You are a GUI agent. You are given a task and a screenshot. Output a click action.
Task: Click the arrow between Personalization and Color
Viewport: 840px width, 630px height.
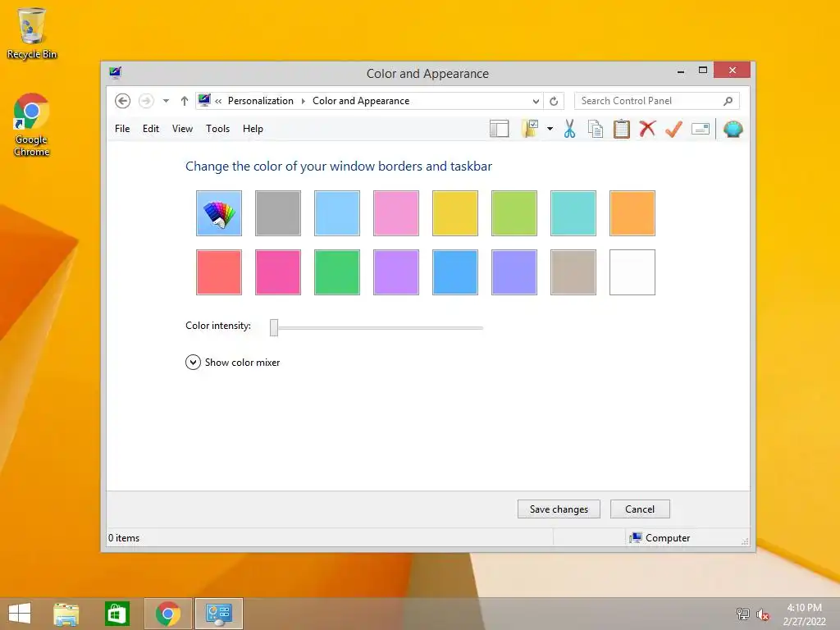click(304, 101)
